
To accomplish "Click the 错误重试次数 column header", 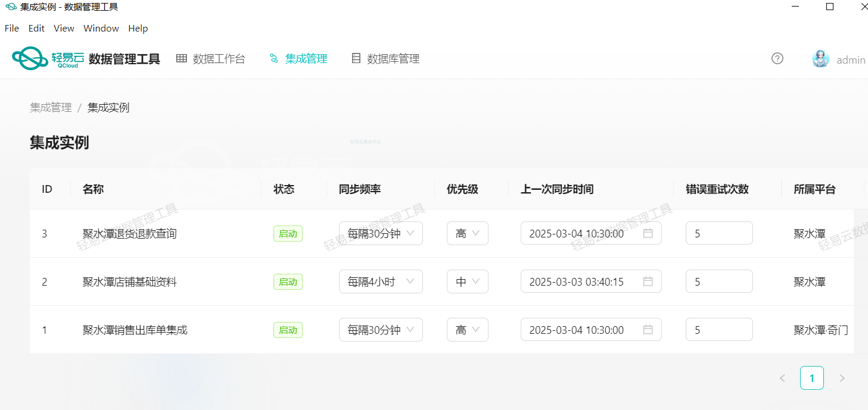I will point(717,189).
